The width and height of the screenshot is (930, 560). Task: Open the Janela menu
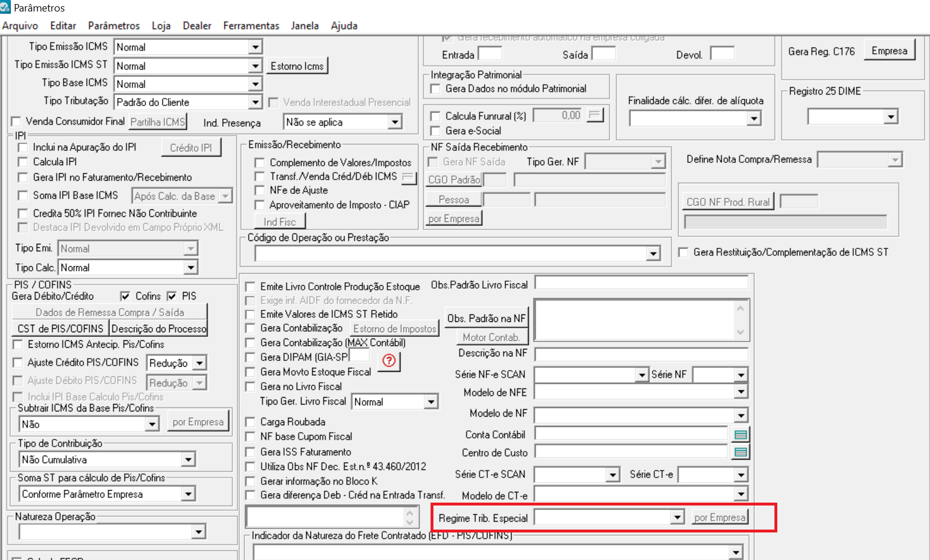pyautogui.click(x=305, y=26)
